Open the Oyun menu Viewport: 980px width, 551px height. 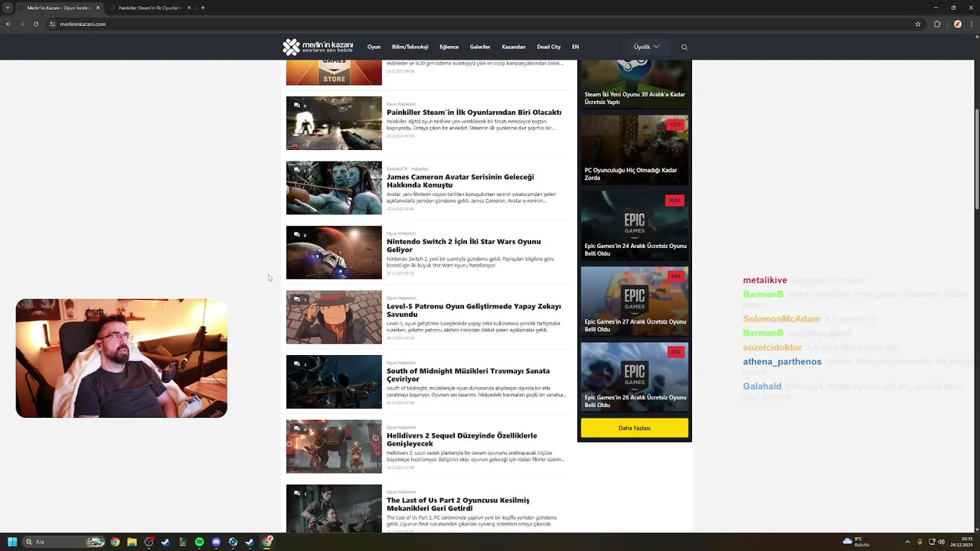point(374,47)
